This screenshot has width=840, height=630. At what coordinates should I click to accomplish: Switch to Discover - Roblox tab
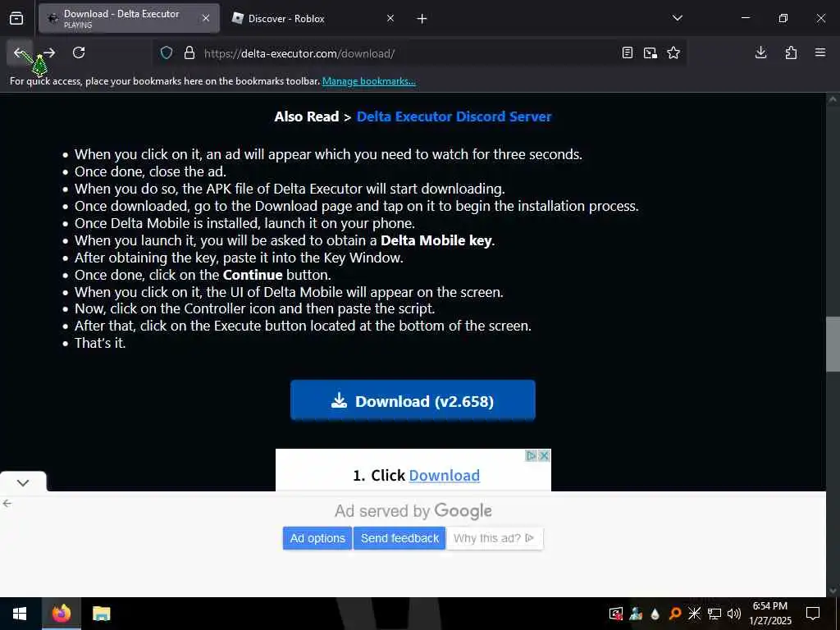314,18
